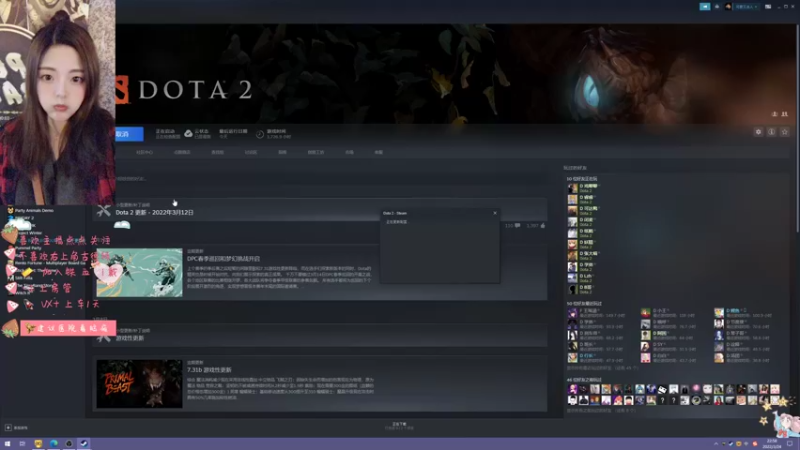
Task: Click the comments icon on update post
Action: (x=518, y=226)
